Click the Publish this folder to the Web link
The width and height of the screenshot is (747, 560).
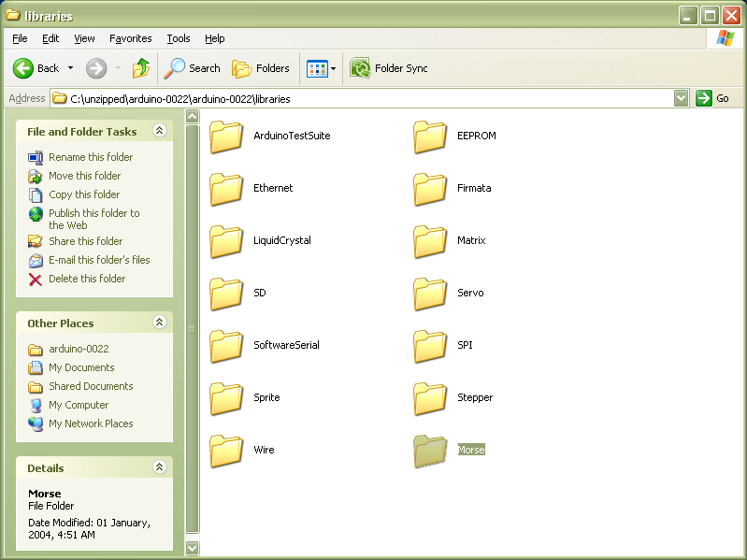tap(94, 219)
